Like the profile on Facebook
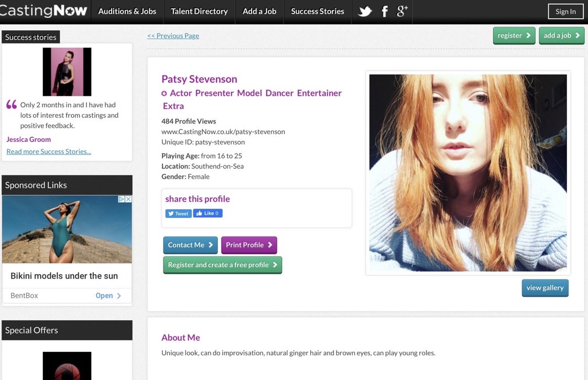The width and height of the screenshot is (588, 380). click(x=208, y=214)
